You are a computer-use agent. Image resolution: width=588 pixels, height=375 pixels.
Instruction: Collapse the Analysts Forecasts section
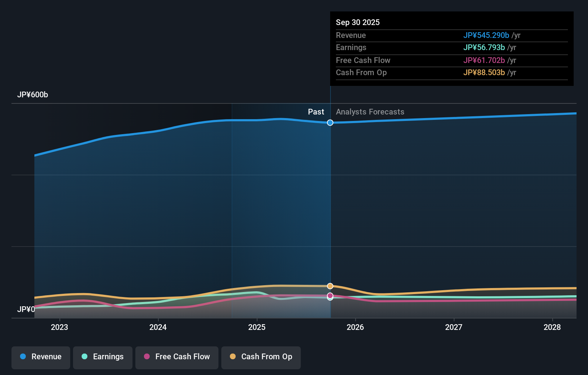(x=370, y=112)
